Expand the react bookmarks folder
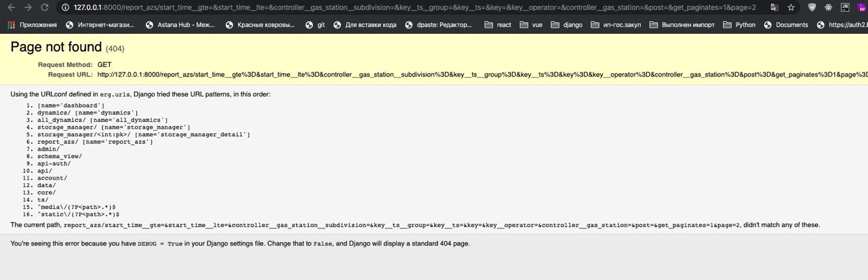Screen dimensions: 868x280 498,25
